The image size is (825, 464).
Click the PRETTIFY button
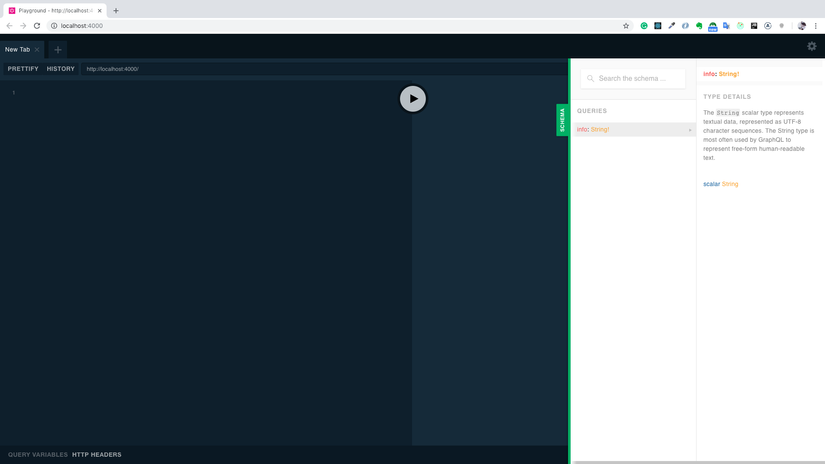click(x=23, y=69)
